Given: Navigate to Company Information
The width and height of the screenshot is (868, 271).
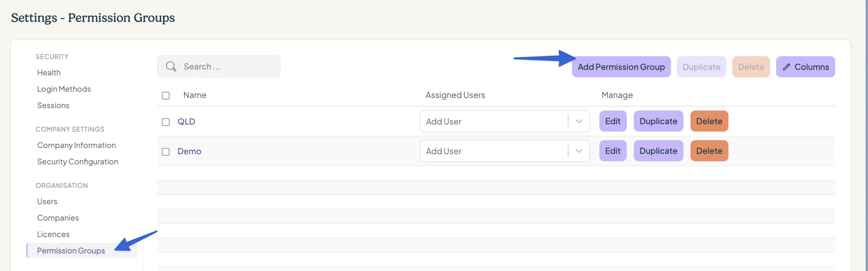Looking at the screenshot, I should (76, 145).
